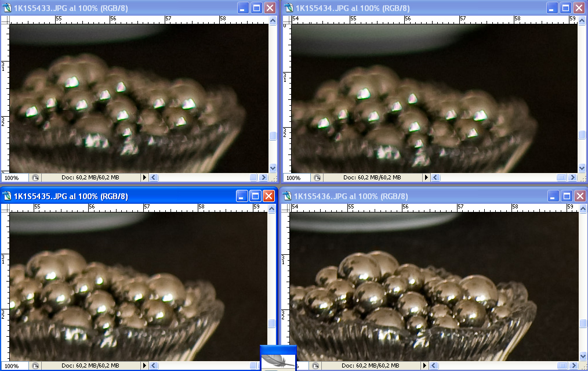Expand the status bar options arrow in 1K1S5434.JPG

point(427,178)
